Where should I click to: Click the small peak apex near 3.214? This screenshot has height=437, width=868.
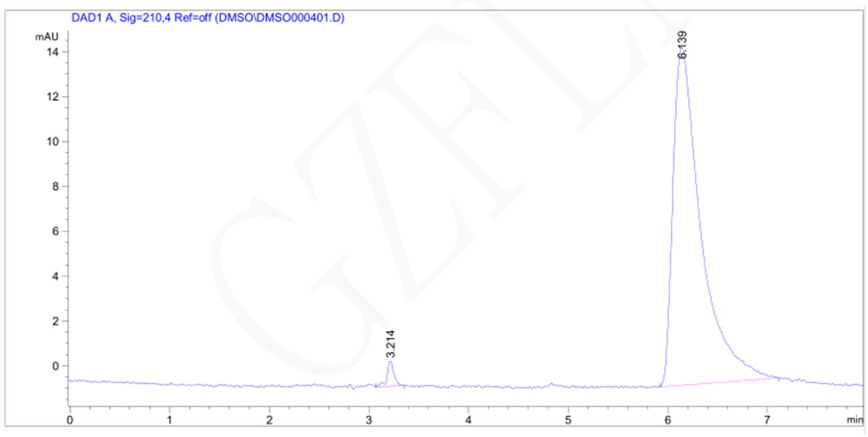click(390, 362)
